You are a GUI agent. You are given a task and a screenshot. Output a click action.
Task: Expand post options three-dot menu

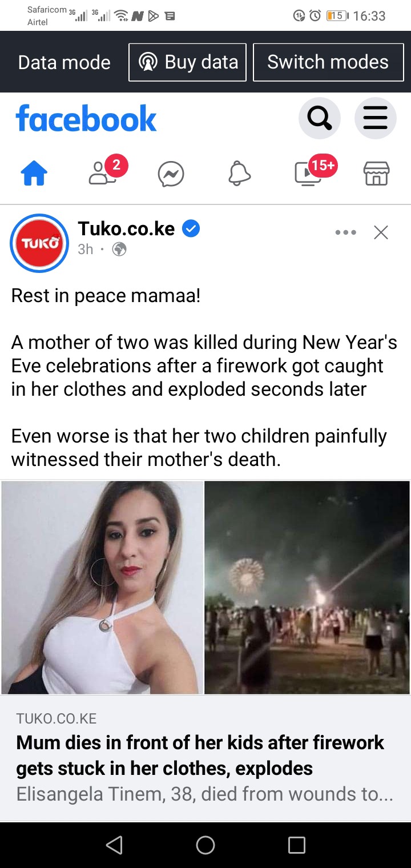tap(346, 232)
